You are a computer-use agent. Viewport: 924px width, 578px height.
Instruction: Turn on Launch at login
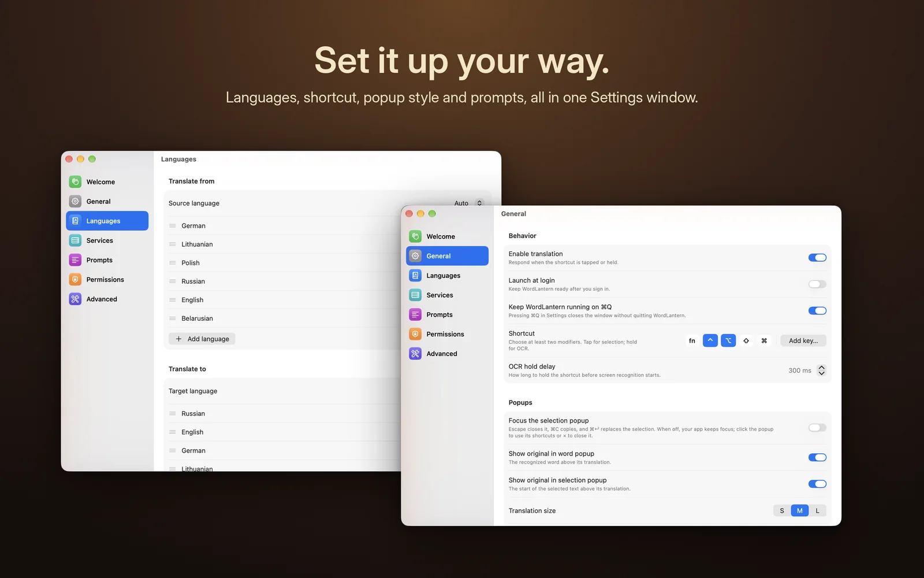[817, 284]
